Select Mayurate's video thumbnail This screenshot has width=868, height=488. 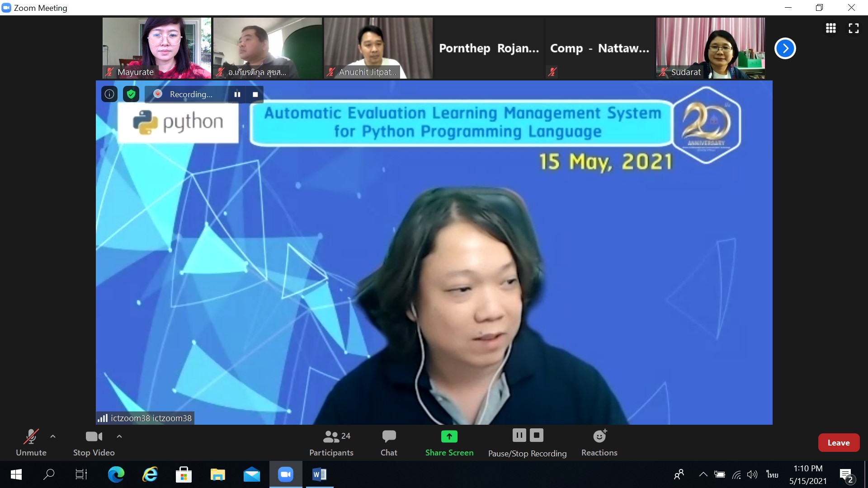[157, 48]
